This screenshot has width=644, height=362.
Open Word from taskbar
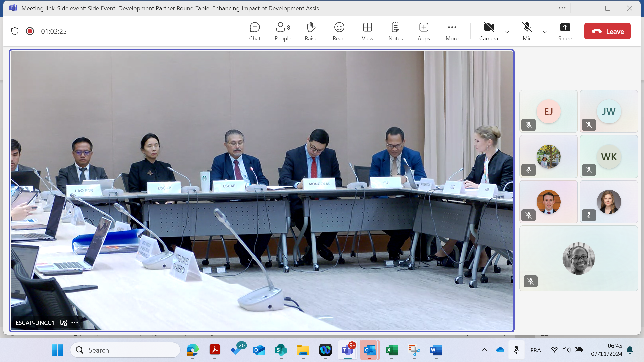tap(436, 350)
